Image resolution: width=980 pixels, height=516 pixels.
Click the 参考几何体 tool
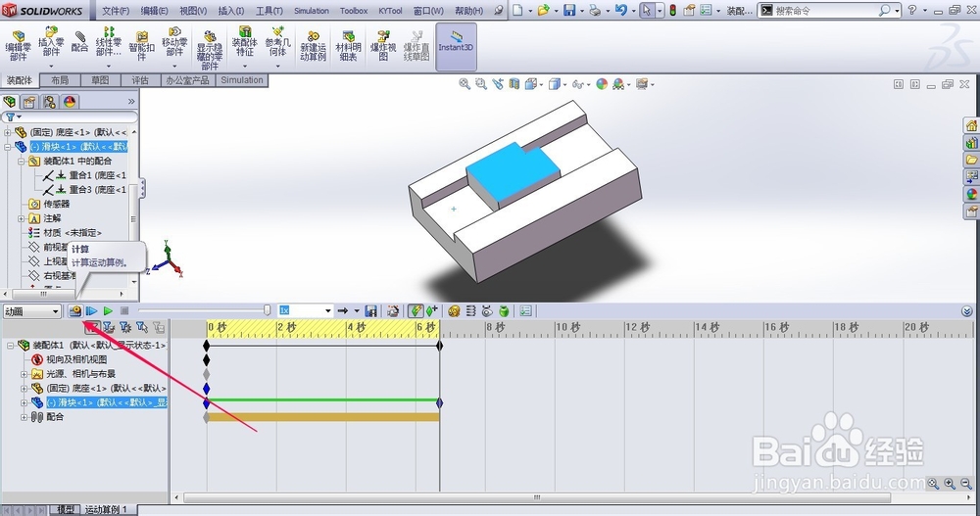[x=277, y=46]
